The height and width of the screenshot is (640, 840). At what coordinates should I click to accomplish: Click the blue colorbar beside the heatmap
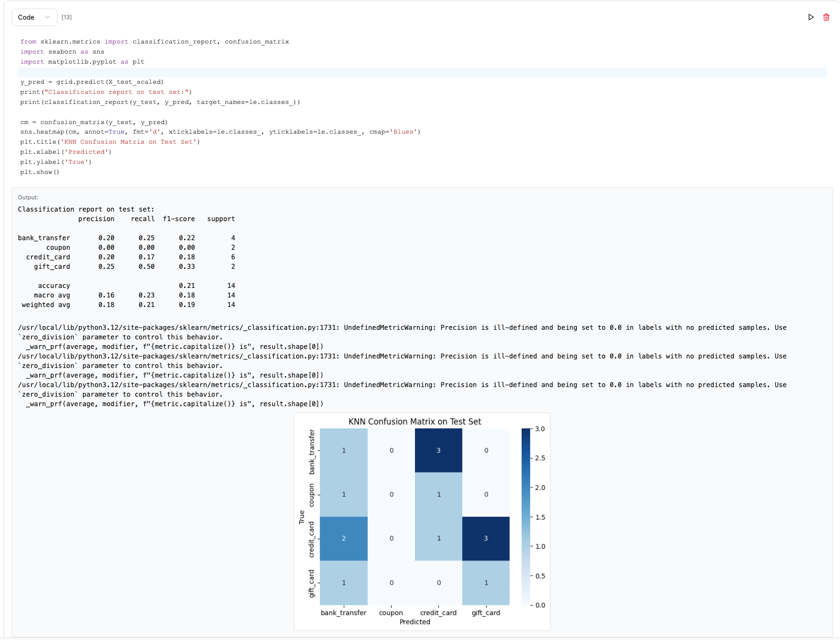pos(526,516)
